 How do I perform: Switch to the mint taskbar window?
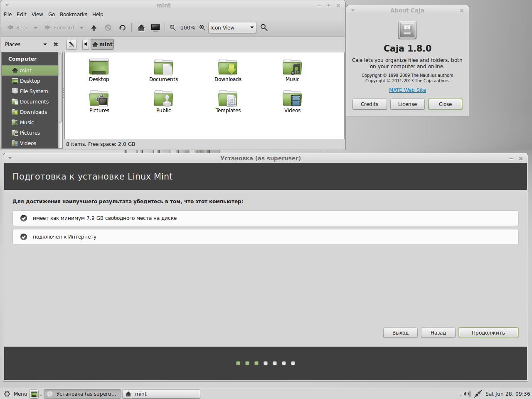pyautogui.click(x=161, y=394)
